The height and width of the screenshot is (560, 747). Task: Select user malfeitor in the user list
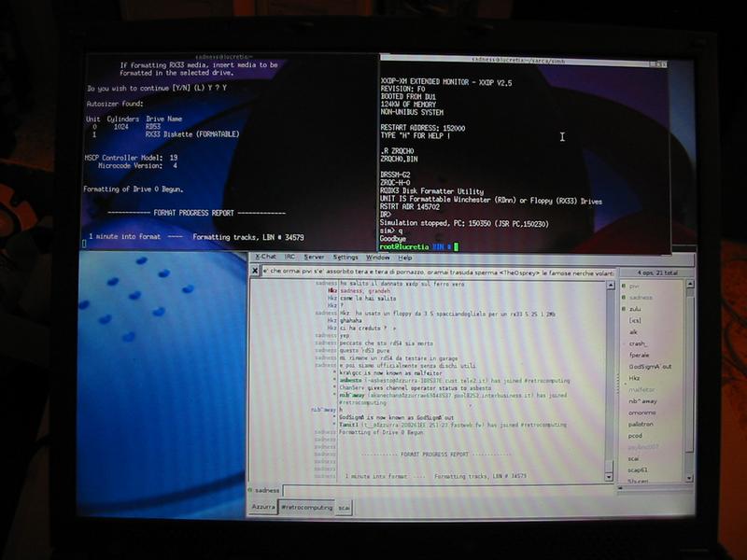click(x=641, y=389)
